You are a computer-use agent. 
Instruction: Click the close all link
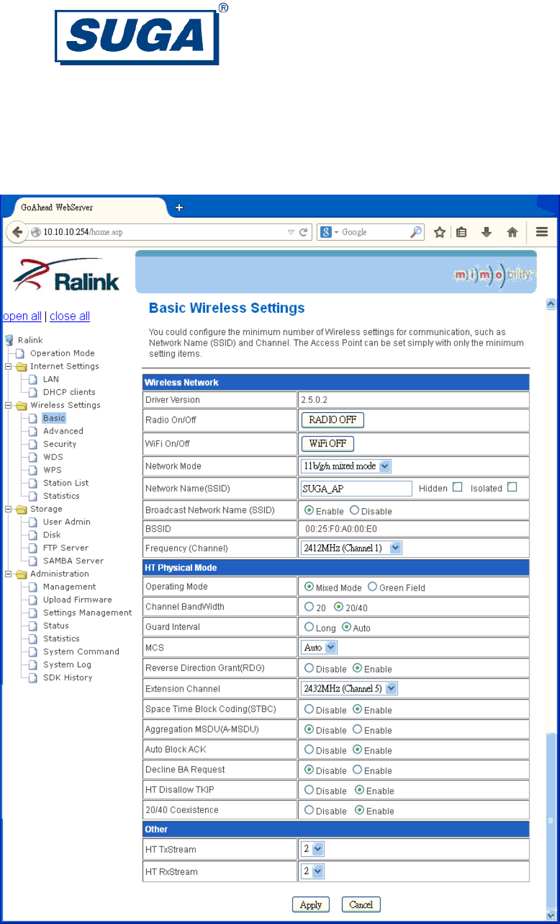(70, 316)
